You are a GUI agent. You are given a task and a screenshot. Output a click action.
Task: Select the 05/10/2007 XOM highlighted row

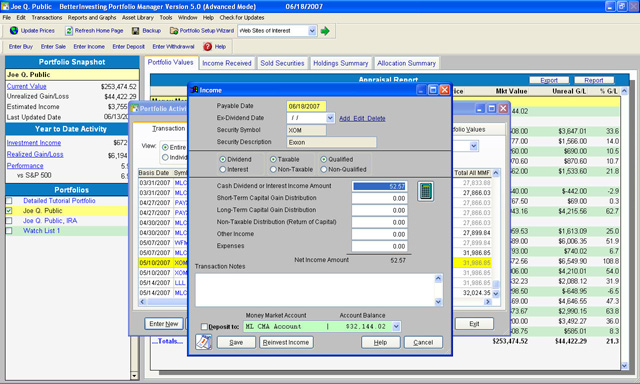point(315,263)
